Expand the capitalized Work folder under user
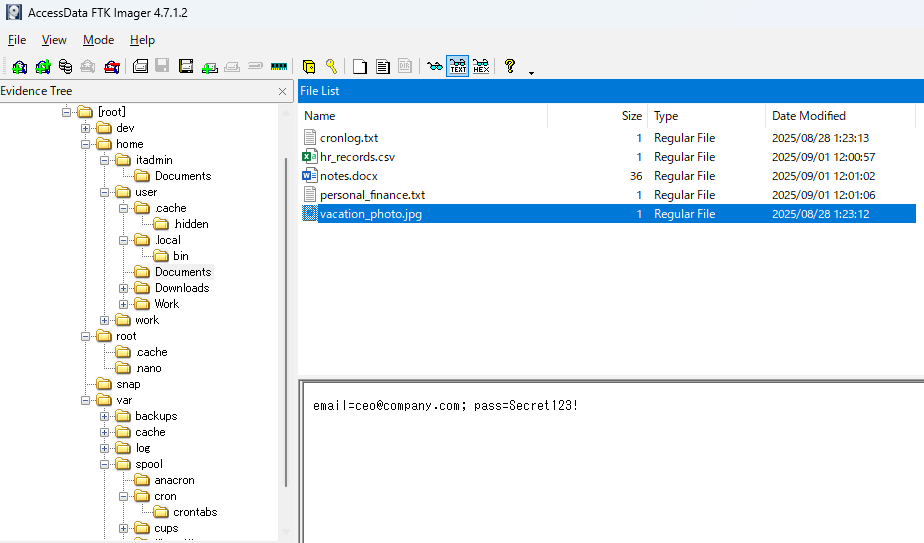This screenshot has height=543, width=924. [x=123, y=304]
